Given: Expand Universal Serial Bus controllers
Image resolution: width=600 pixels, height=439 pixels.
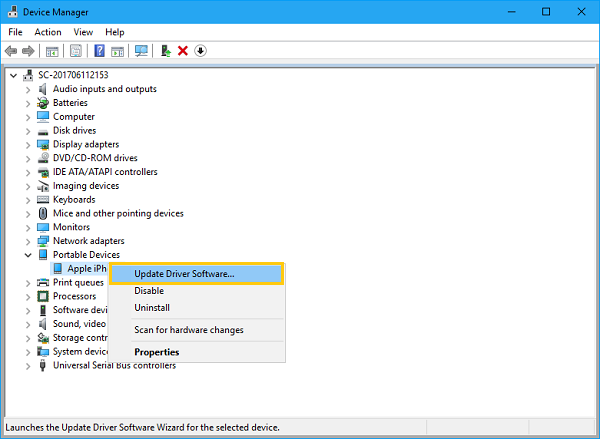Looking at the screenshot, I should (28, 366).
